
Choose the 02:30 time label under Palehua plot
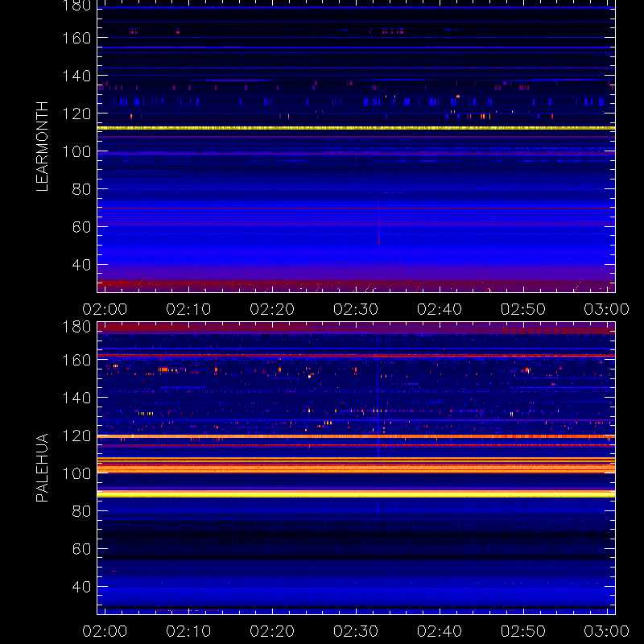(x=356, y=631)
